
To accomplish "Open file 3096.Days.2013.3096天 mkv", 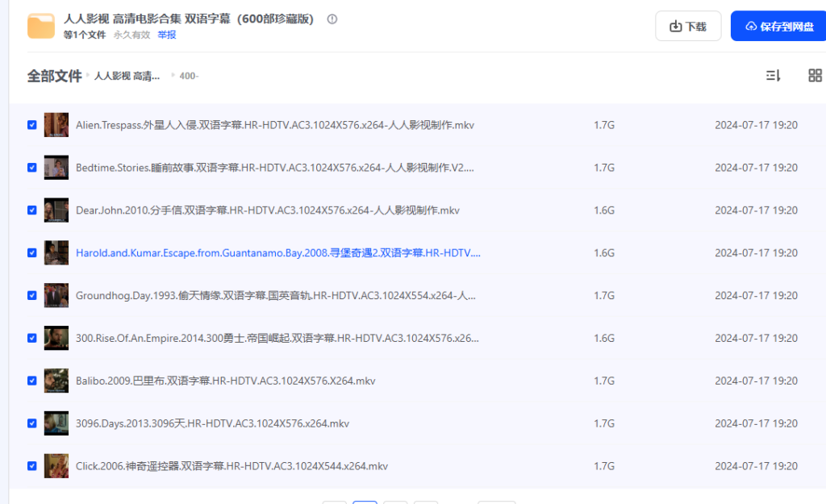I will [212, 423].
